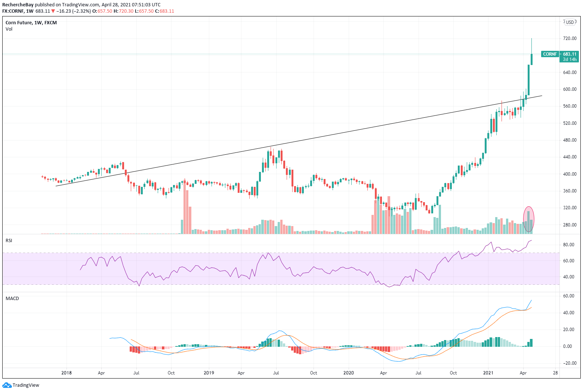Click the current price tag '683.11'

[x=570, y=54]
